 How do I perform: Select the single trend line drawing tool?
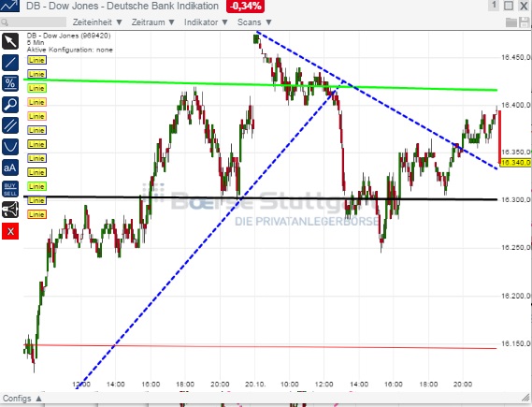pos(10,63)
